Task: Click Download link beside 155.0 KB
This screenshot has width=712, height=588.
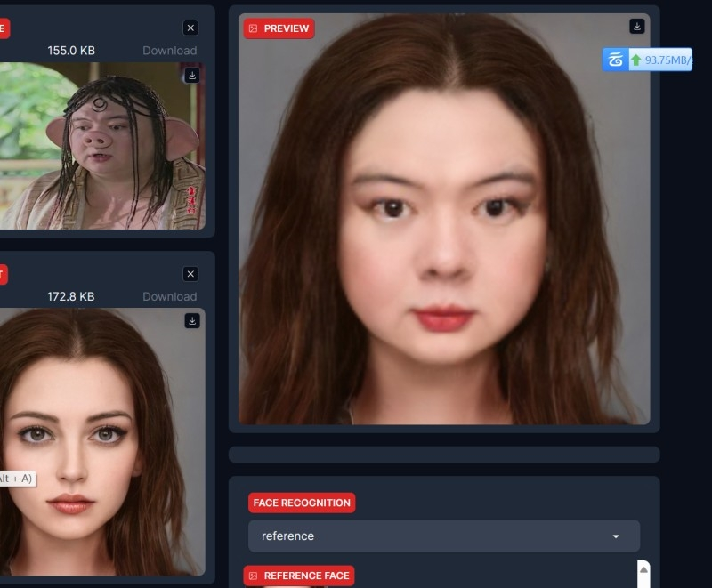Action: [x=169, y=51]
